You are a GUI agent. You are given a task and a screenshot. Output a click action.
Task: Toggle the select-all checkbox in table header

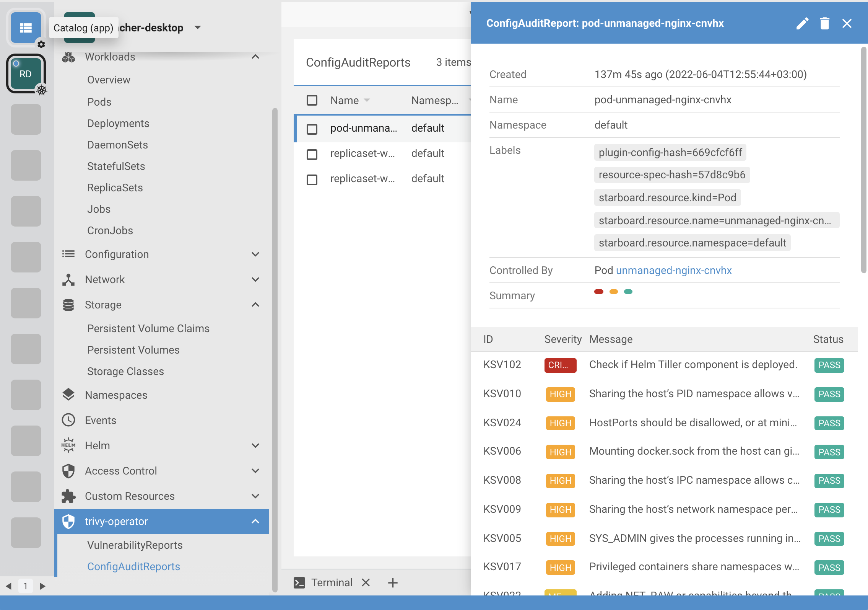(x=312, y=100)
